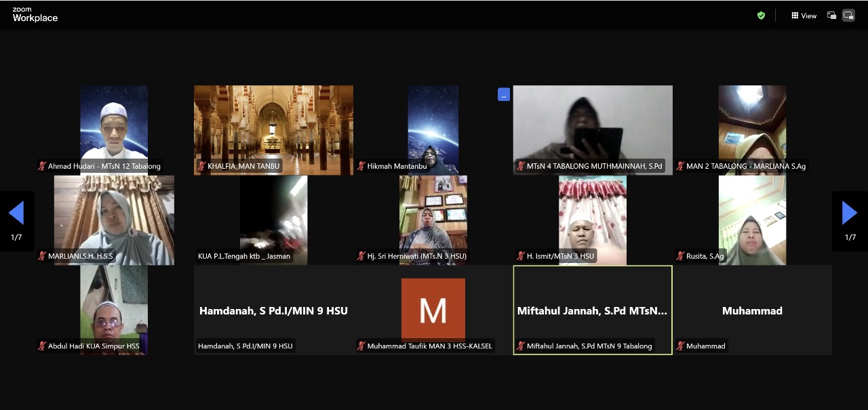Viewport: 868px width, 410px height.
Task: Select Hj. Sri Herniwati video tile
Action: (433, 217)
